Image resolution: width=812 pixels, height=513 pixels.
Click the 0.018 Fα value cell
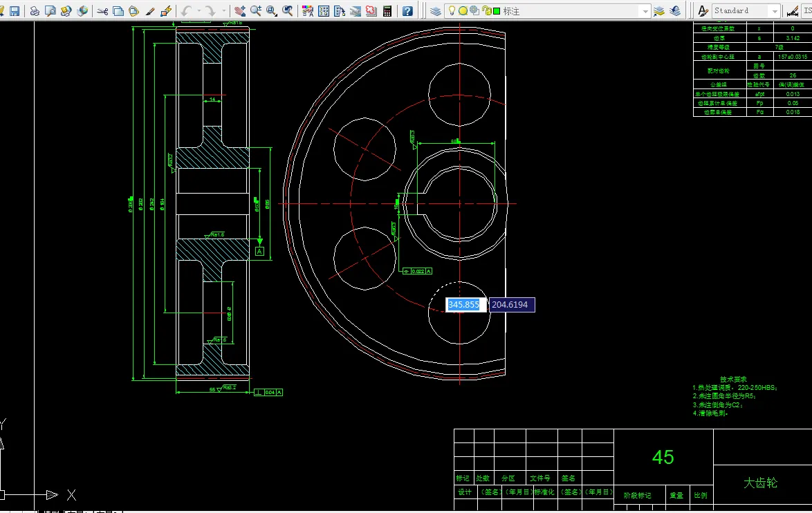tap(793, 112)
